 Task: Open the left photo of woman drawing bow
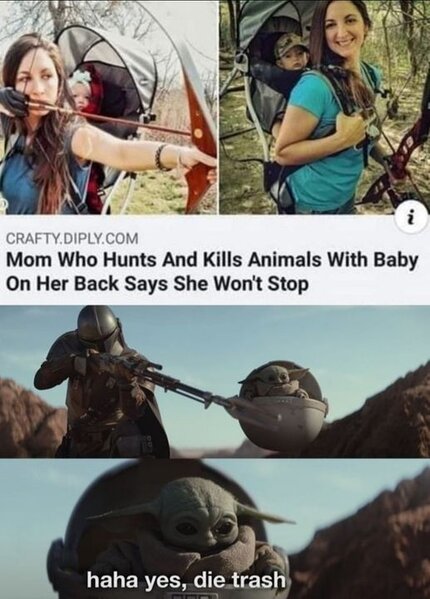[108, 107]
